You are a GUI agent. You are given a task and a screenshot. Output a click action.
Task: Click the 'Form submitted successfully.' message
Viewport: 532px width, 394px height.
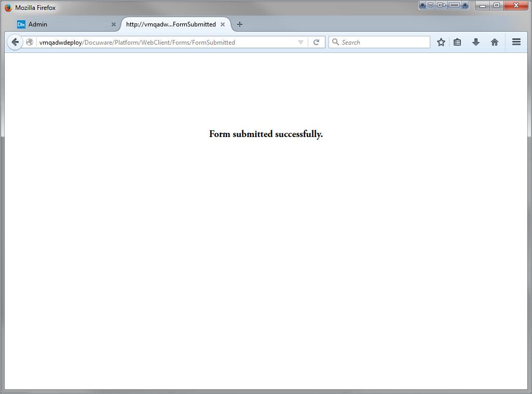pos(266,134)
